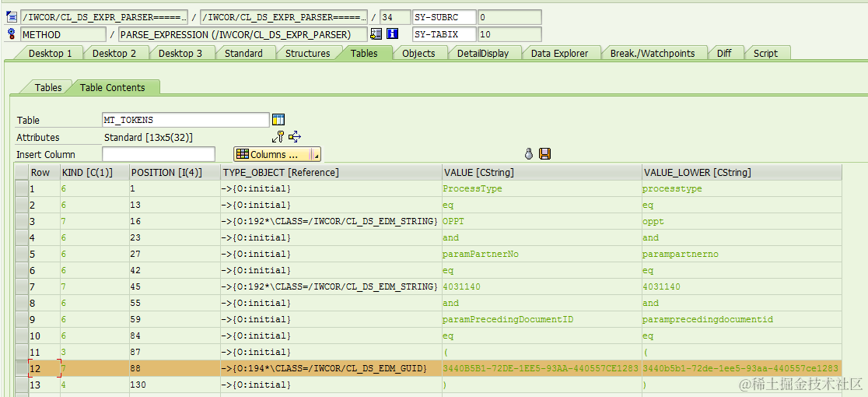The width and height of the screenshot is (868, 397).
Task: Click the Row column header
Action: tap(44, 172)
